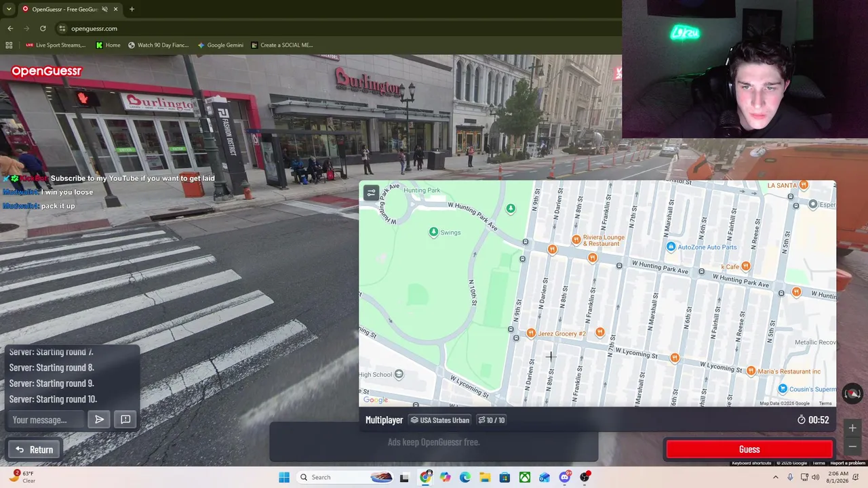Click the USA States Urban map label
This screenshot has width=868, height=488.
pyautogui.click(x=439, y=420)
